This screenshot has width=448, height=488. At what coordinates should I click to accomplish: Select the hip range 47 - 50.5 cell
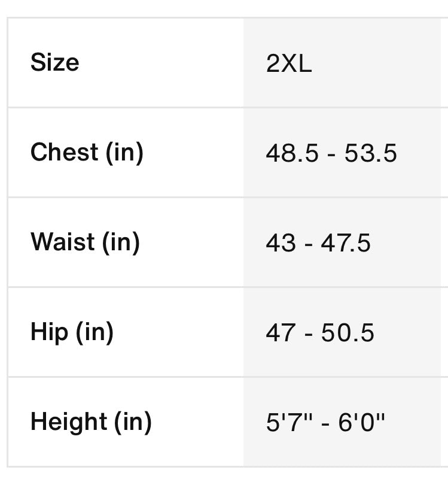coord(320,334)
